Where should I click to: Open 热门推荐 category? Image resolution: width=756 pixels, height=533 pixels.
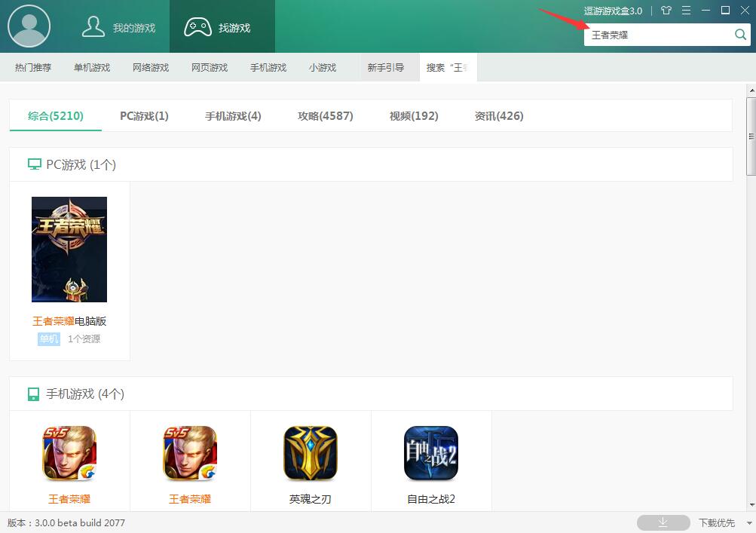tap(32, 68)
